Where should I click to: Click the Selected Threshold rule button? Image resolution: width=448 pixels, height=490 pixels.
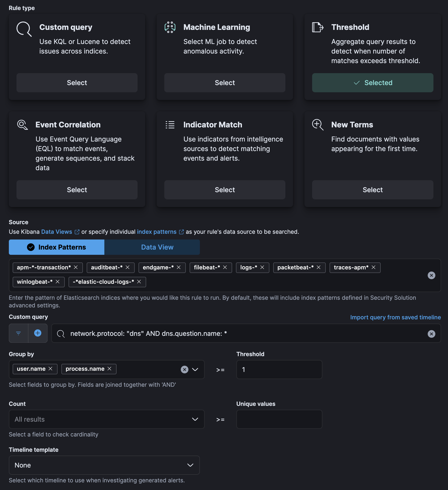point(373,83)
